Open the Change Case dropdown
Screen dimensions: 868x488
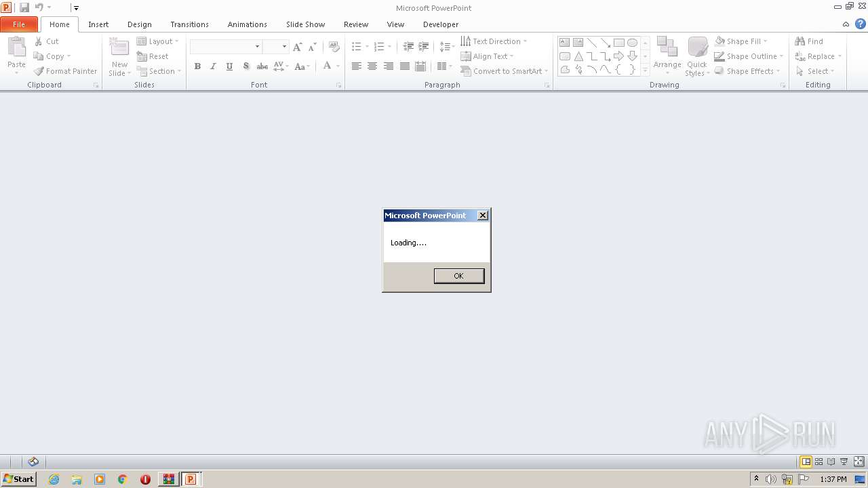302,66
